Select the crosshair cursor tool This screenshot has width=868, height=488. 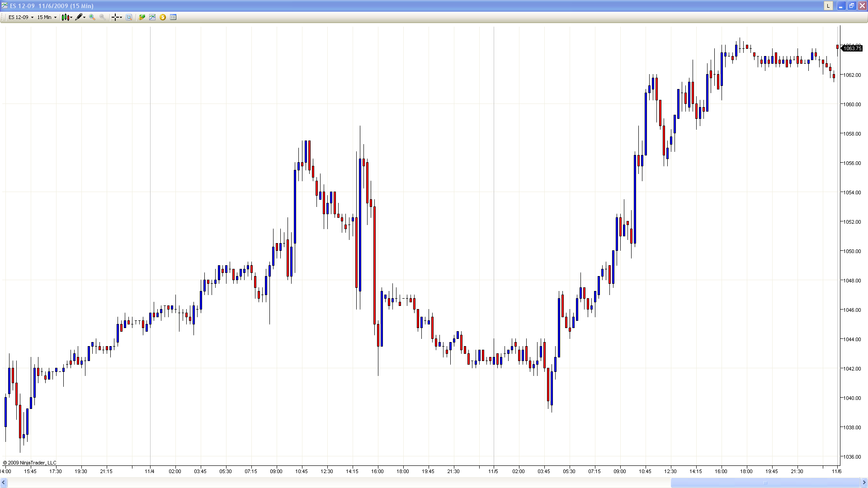(115, 17)
